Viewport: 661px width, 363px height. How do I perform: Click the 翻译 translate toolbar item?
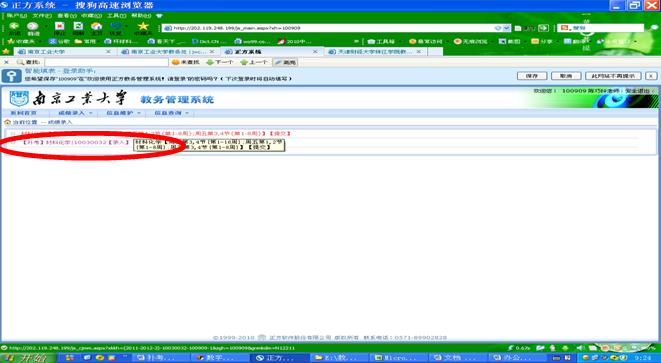pyautogui.click(x=575, y=41)
